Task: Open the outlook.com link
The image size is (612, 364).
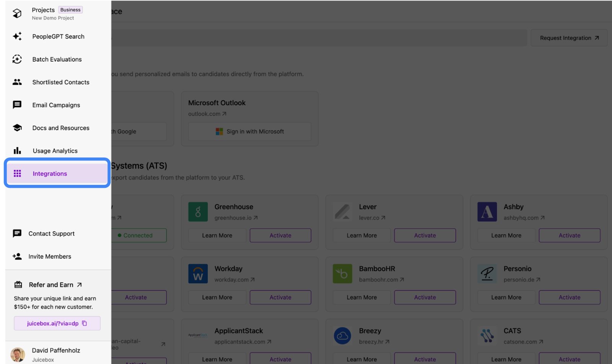Action: coord(207,114)
